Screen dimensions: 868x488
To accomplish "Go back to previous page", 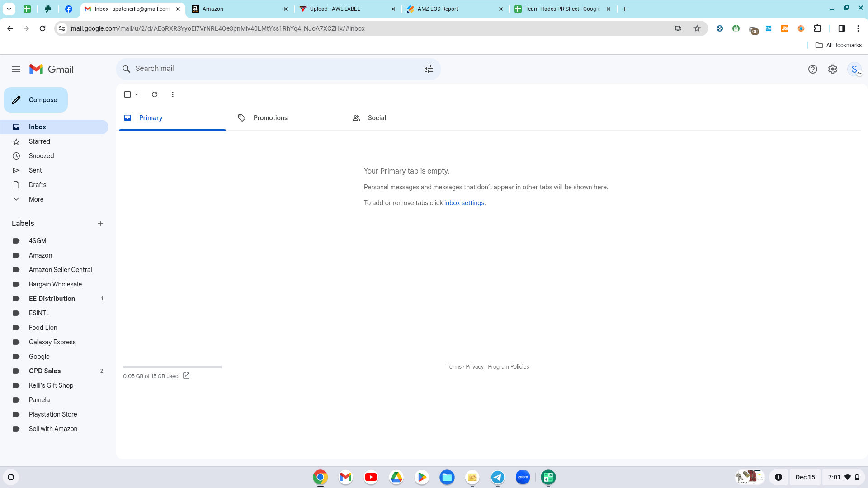I will coord(10,28).
